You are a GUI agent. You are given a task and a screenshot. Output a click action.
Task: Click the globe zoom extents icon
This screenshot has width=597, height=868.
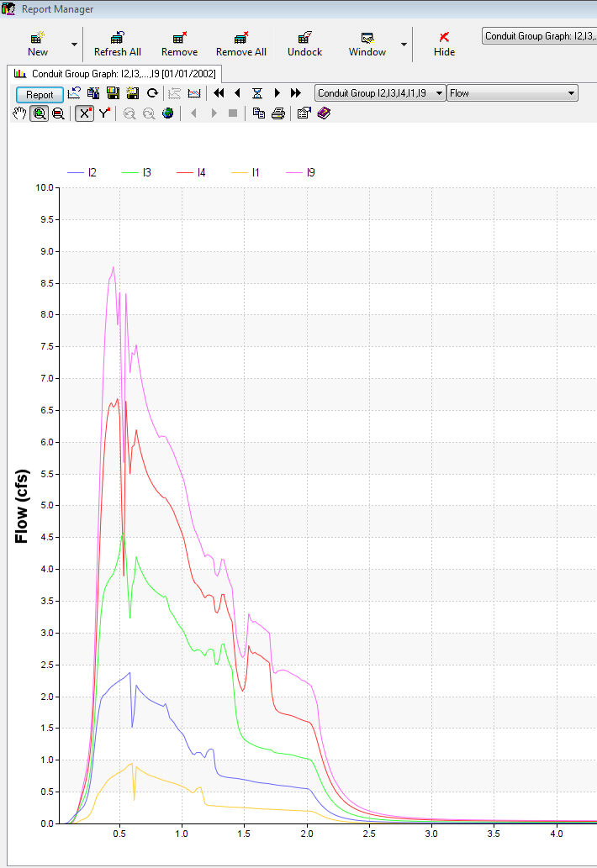(168, 113)
